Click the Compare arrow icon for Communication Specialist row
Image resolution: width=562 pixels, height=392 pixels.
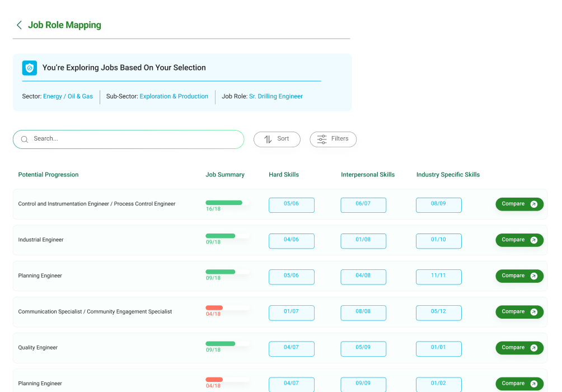click(533, 312)
